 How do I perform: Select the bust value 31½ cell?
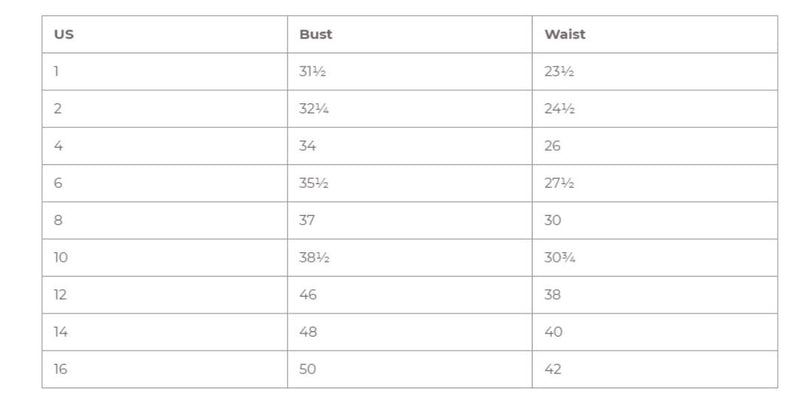click(410, 71)
